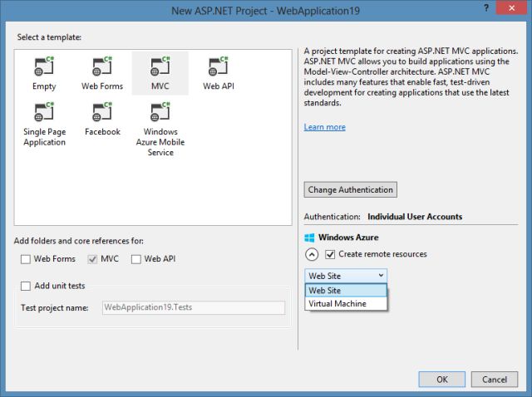Choose Virtual Machine in the dropdown list

[346, 304]
